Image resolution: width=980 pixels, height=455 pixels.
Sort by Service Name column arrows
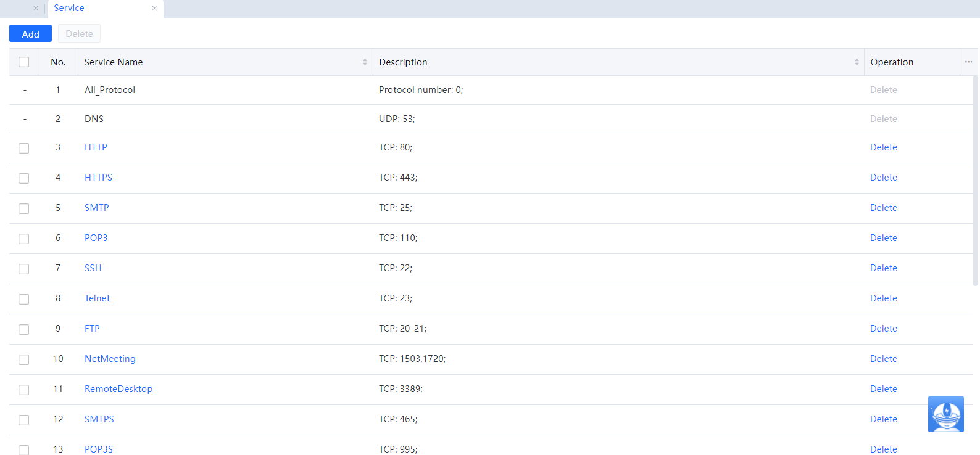click(365, 62)
